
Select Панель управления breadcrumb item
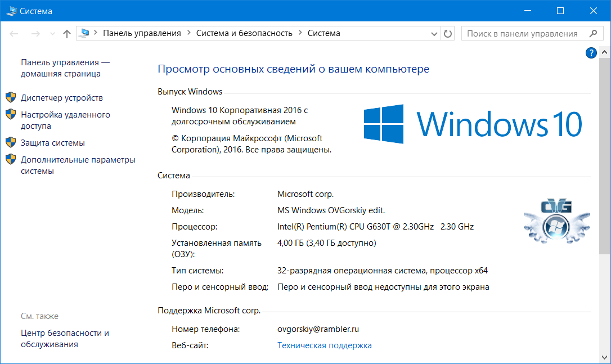click(x=142, y=33)
